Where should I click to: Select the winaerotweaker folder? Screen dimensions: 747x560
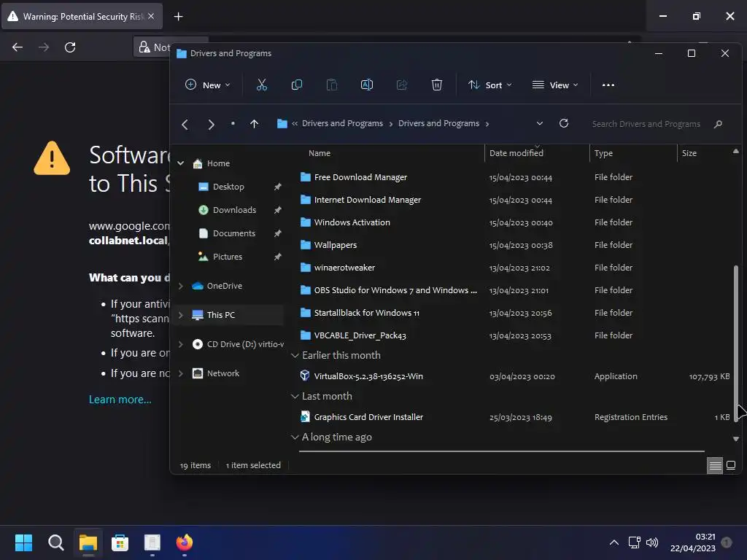tap(344, 268)
